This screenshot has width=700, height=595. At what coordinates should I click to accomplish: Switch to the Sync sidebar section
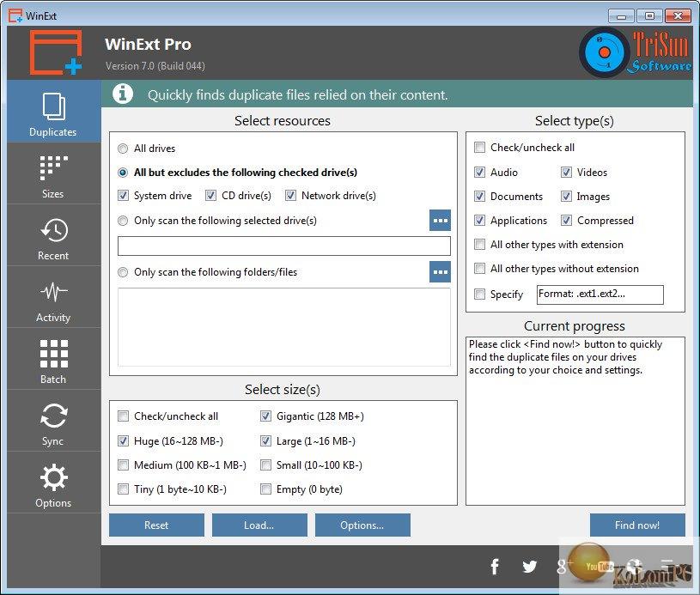pyautogui.click(x=53, y=422)
